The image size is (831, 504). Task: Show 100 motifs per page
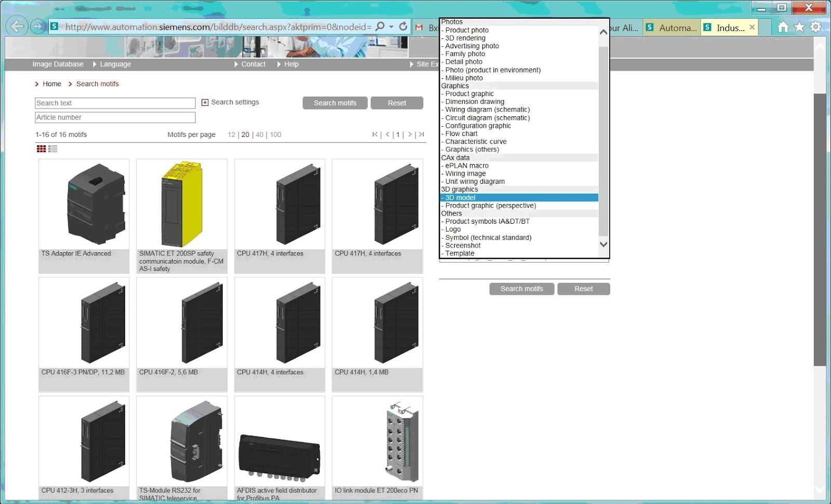tap(275, 134)
